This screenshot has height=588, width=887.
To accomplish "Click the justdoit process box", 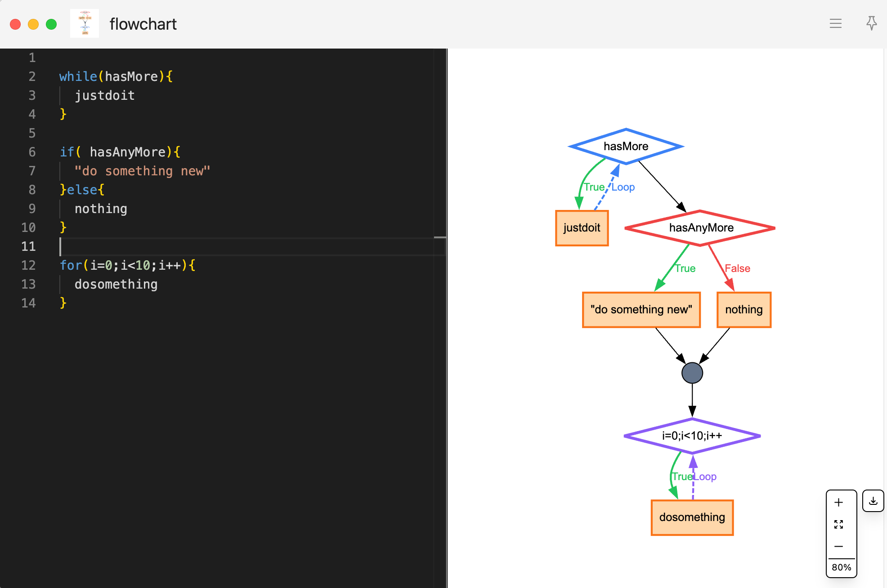I will tap(582, 228).
